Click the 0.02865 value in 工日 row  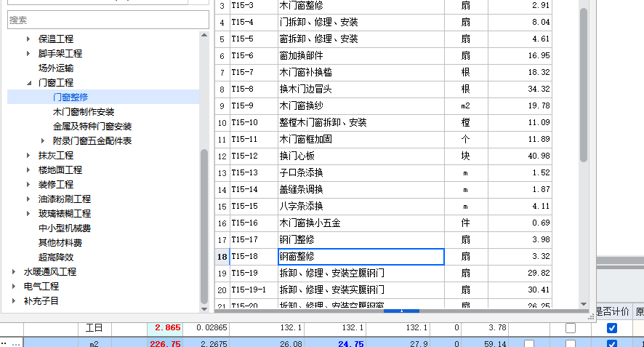[x=206, y=328]
